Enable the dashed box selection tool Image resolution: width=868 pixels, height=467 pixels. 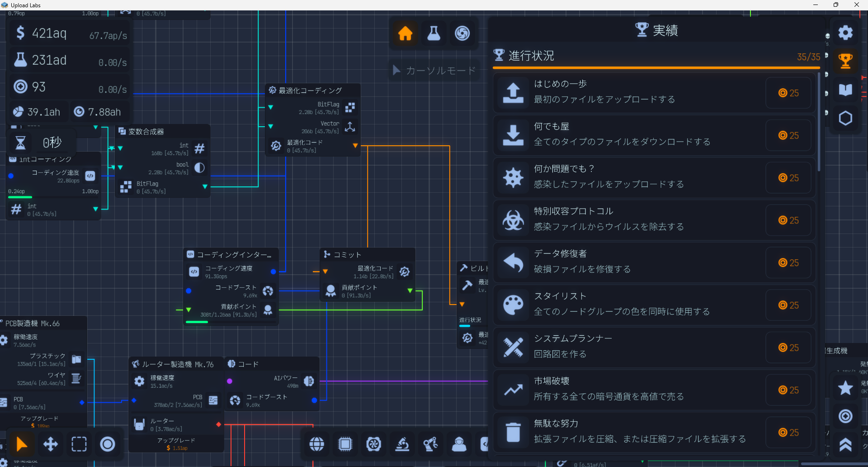(79, 444)
